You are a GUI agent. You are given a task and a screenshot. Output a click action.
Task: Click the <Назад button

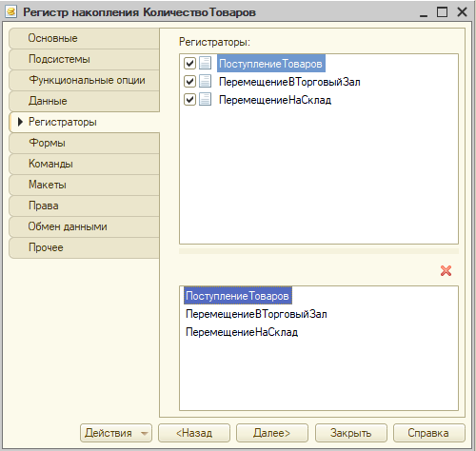pyautogui.click(x=194, y=433)
